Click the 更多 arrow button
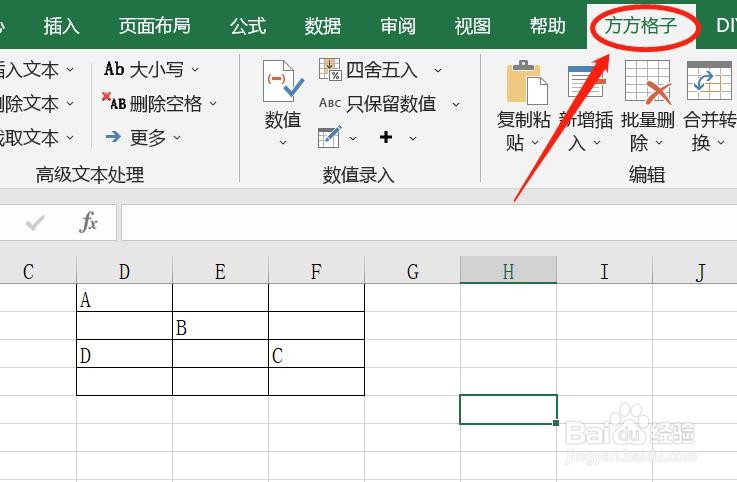 (136, 137)
